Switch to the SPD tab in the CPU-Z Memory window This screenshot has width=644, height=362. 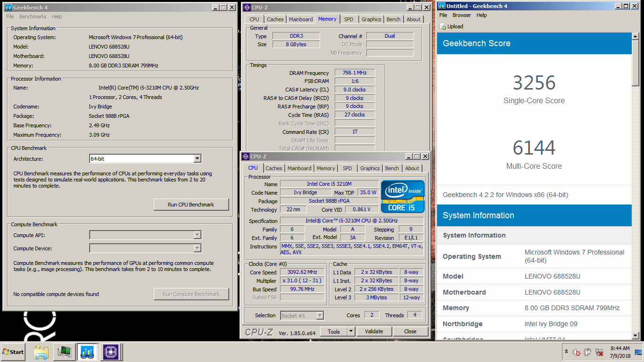point(348,19)
